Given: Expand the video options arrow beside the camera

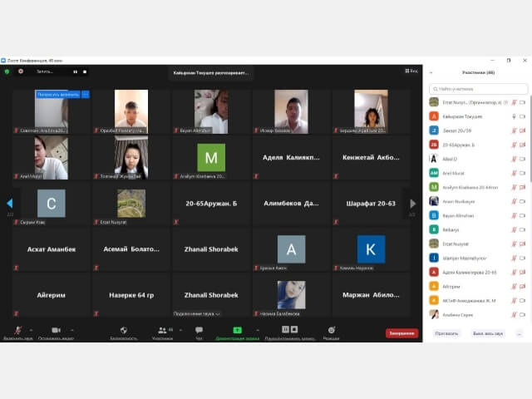Looking at the screenshot, I should pos(72,330).
